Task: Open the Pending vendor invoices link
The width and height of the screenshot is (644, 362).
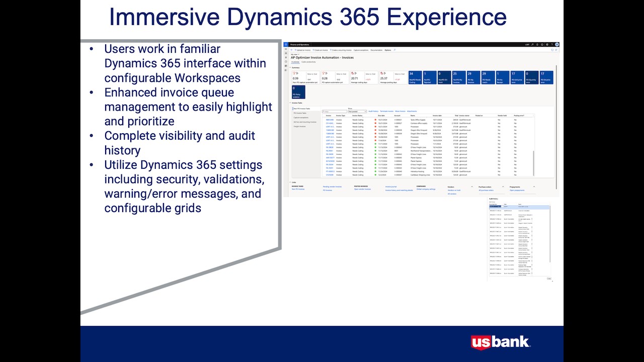Action: 332,187
